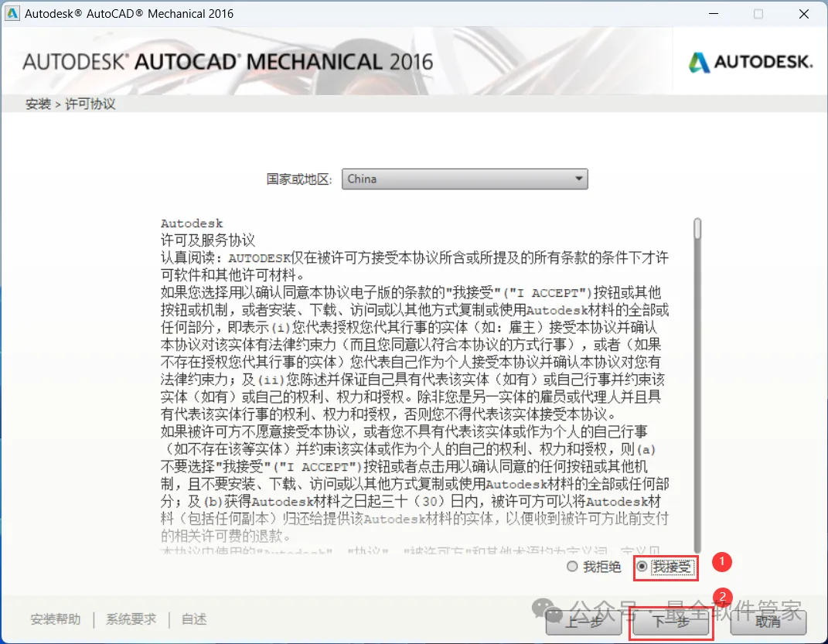
Task: Open the 系统要求 link
Action: (131, 619)
